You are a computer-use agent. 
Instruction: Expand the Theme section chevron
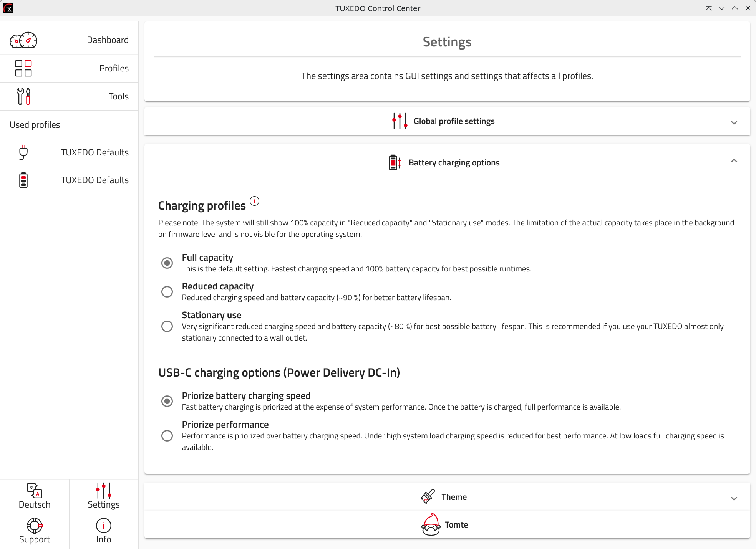(x=734, y=499)
